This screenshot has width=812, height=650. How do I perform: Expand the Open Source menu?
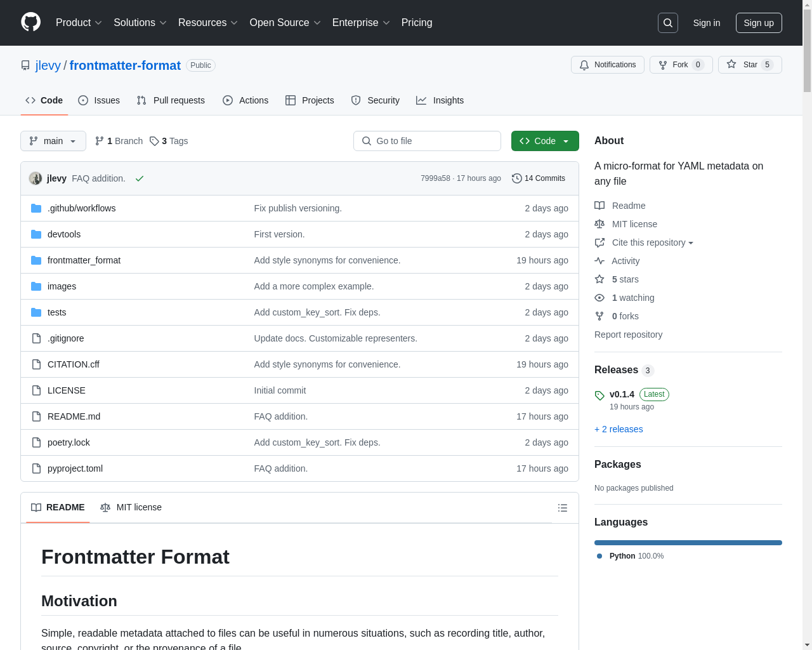coord(285,23)
